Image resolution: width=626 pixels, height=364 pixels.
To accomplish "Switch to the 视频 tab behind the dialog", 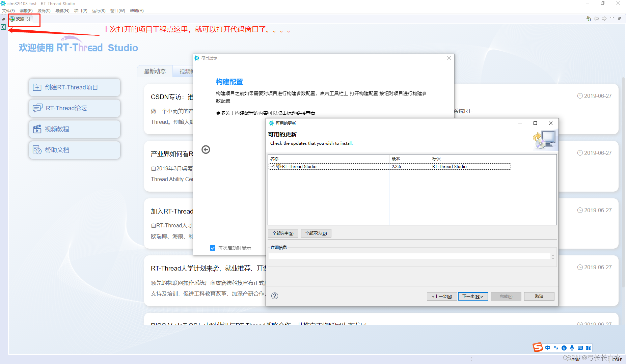I will click(183, 71).
